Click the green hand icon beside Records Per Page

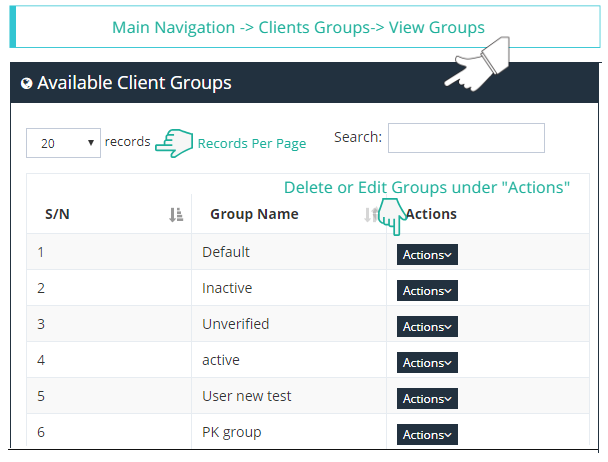[174, 142]
